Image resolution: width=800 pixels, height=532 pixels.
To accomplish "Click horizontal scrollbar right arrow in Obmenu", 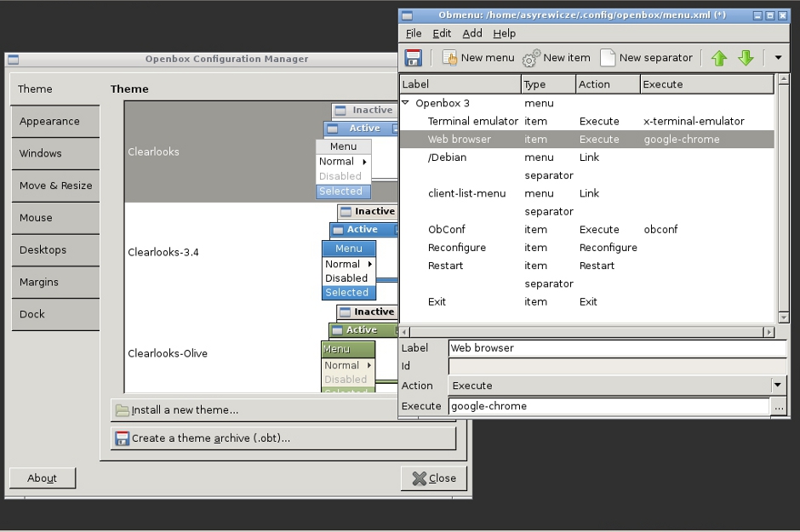I will coord(769,332).
